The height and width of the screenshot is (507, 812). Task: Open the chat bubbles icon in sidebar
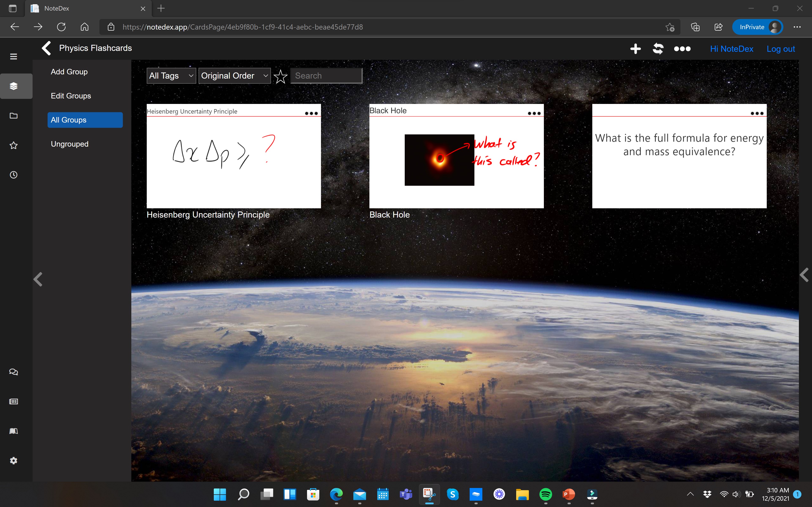click(13, 372)
